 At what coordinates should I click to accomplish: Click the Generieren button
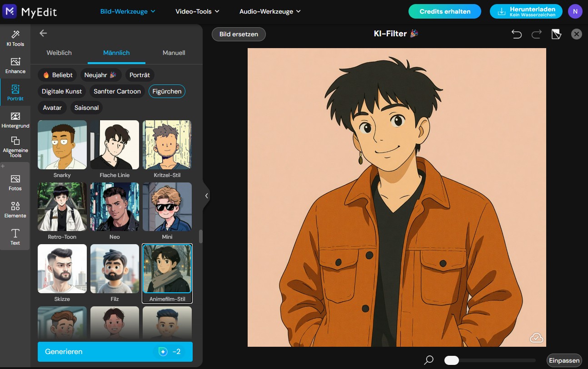pyautogui.click(x=115, y=352)
